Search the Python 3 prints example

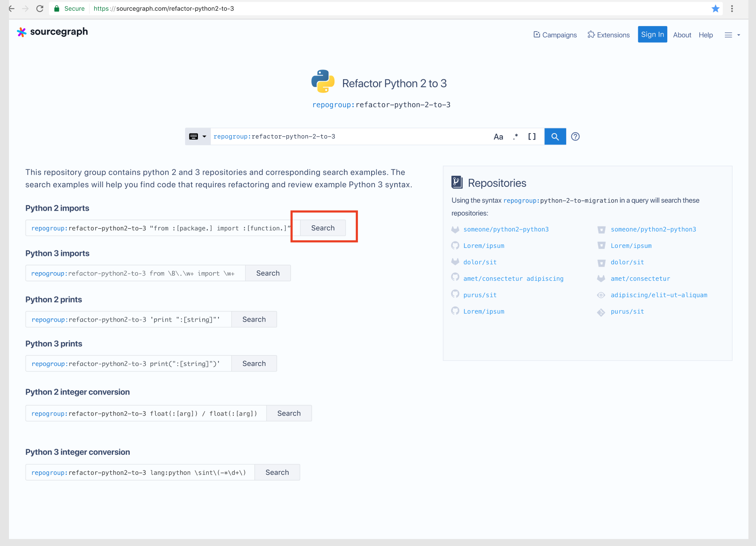[254, 363]
